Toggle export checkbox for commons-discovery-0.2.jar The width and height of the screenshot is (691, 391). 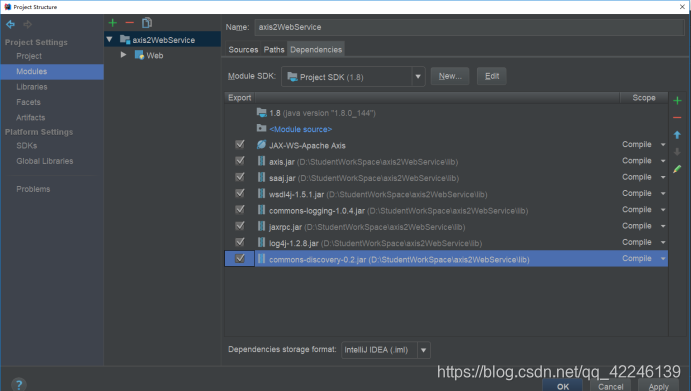click(x=240, y=258)
